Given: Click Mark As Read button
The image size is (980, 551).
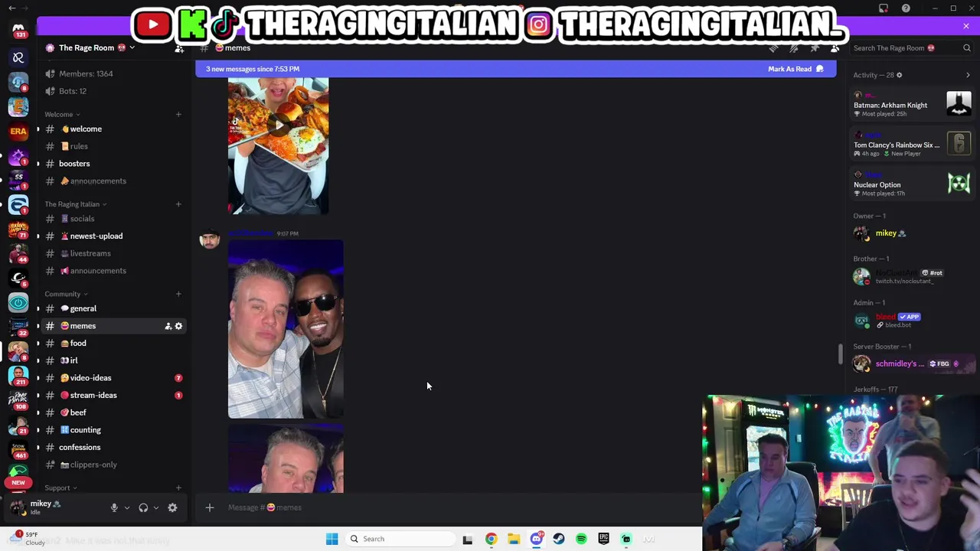Looking at the screenshot, I should (x=795, y=69).
